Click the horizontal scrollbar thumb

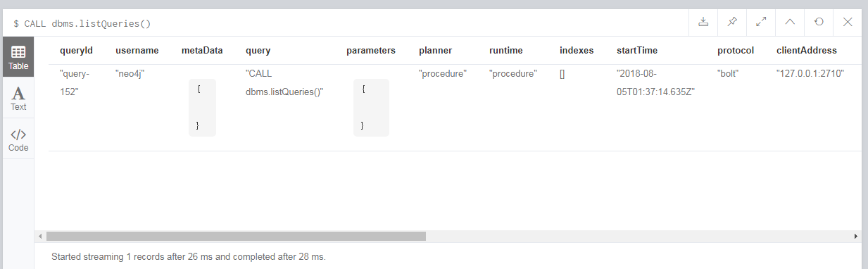click(236, 237)
